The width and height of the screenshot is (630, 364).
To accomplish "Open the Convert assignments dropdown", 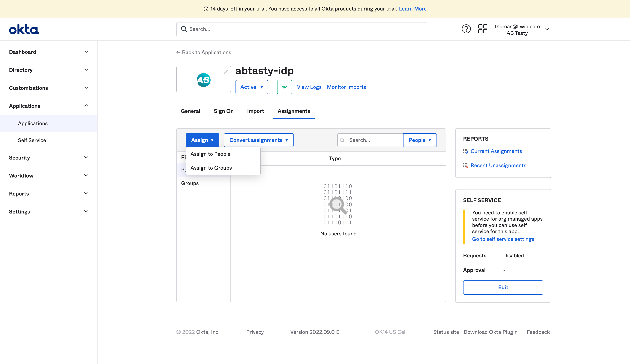I will (x=259, y=140).
